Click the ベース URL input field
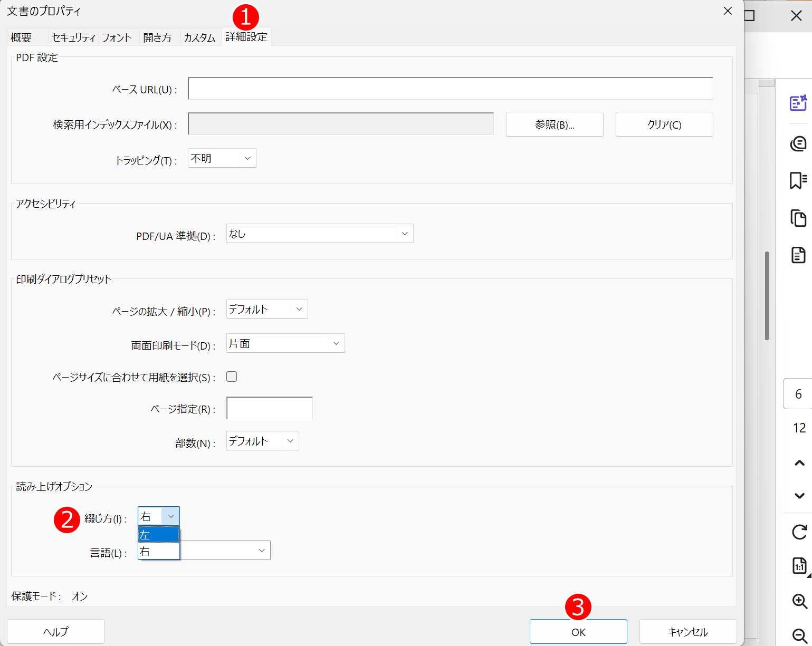 click(451, 89)
